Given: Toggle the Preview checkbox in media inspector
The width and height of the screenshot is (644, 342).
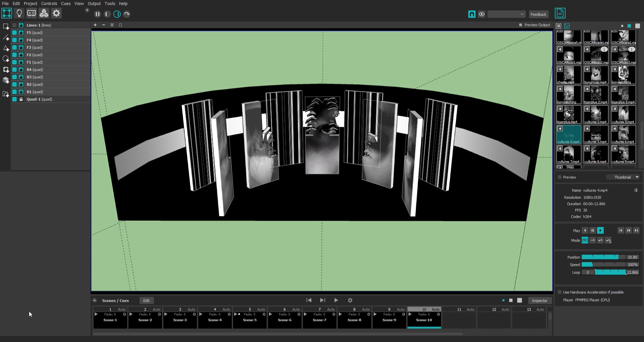Looking at the screenshot, I should 559,177.
